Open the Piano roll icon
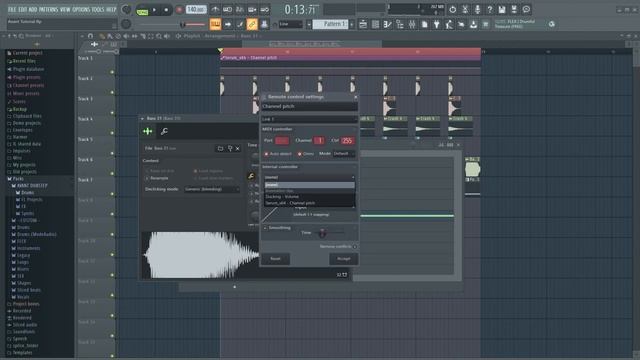640x360 pixels. (x=387, y=24)
